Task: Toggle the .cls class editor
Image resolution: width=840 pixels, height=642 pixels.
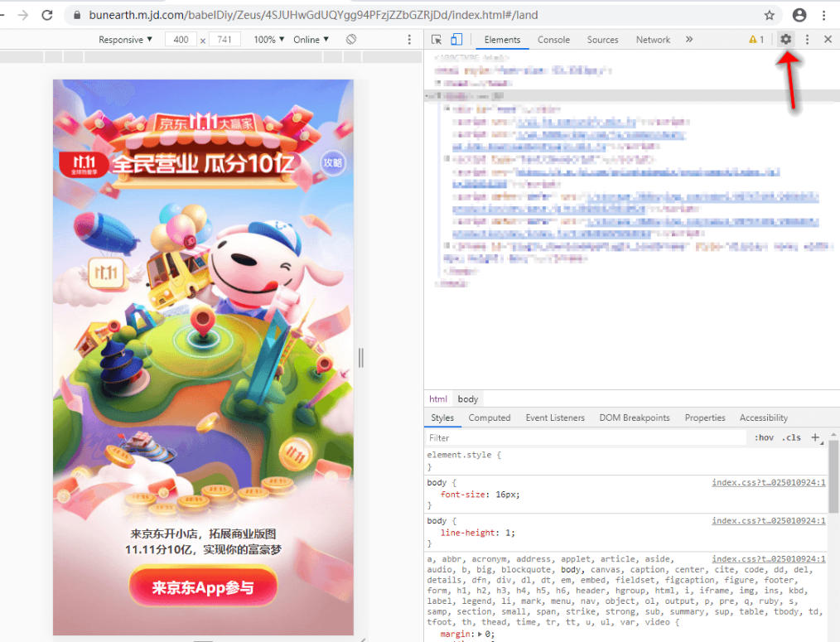Action: coord(791,438)
